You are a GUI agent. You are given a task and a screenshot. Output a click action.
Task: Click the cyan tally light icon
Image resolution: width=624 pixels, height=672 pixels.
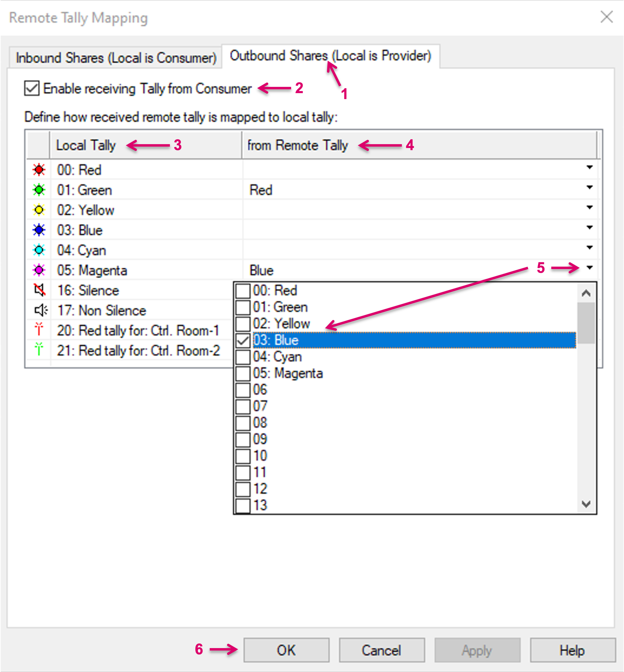pos(39,250)
